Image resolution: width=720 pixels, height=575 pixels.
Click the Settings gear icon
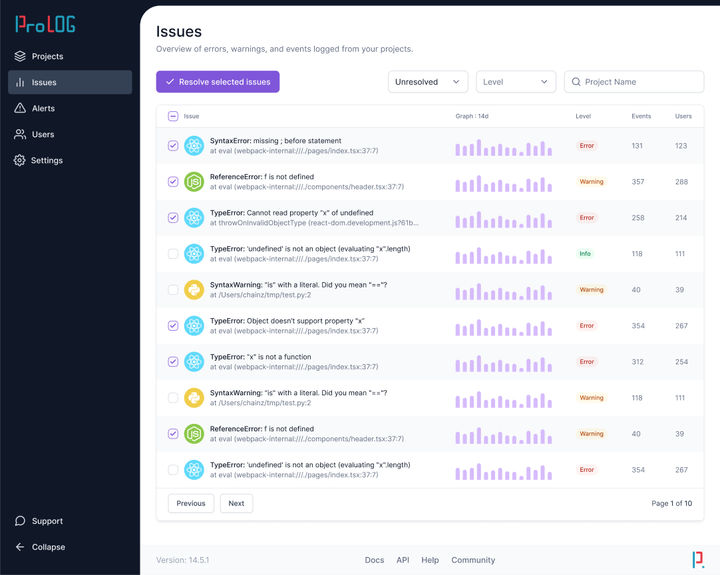pyautogui.click(x=19, y=160)
